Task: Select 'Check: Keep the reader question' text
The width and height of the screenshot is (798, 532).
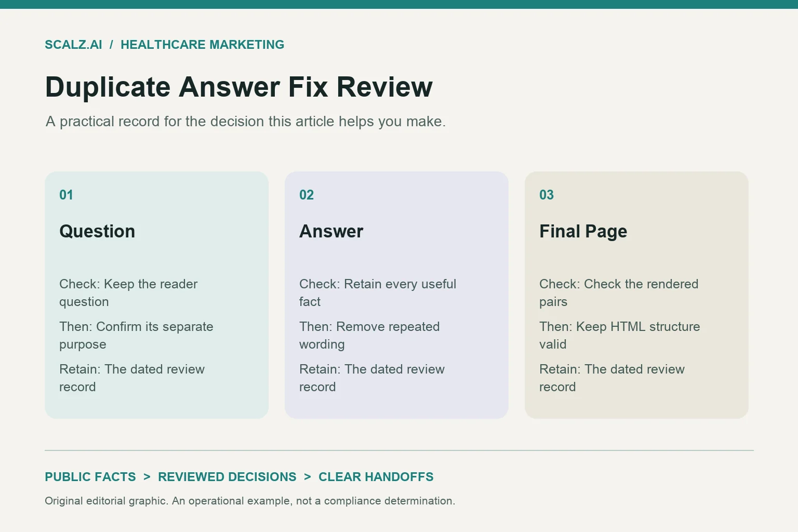Action: click(128, 292)
